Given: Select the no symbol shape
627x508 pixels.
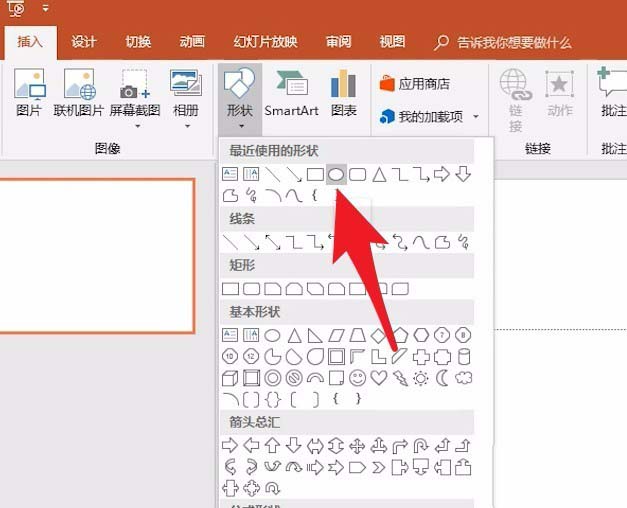Looking at the screenshot, I should click(294, 378).
